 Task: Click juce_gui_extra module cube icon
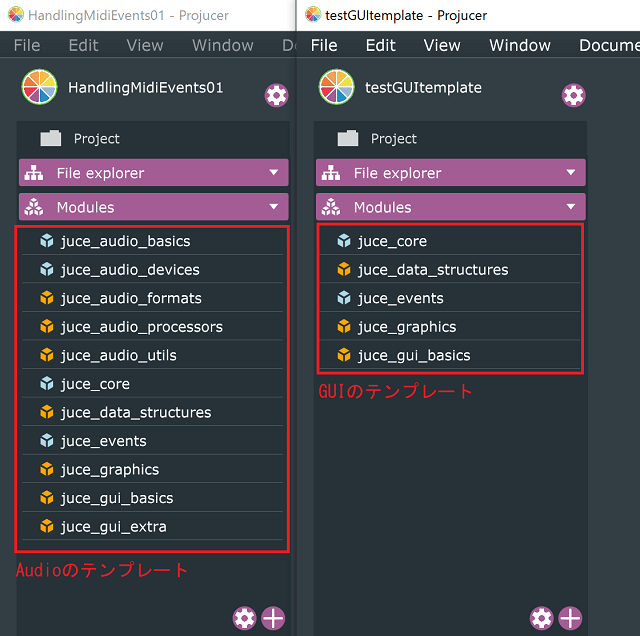(x=47, y=527)
